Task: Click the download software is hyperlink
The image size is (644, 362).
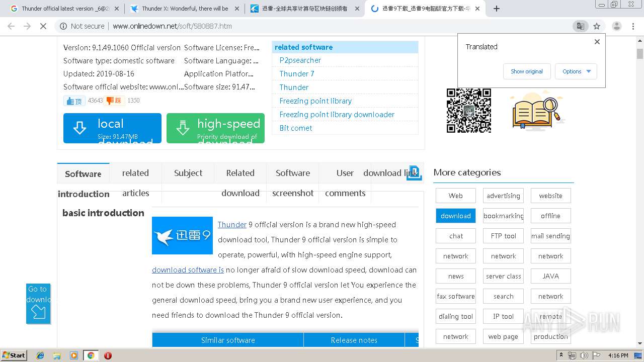Action: [188, 270]
